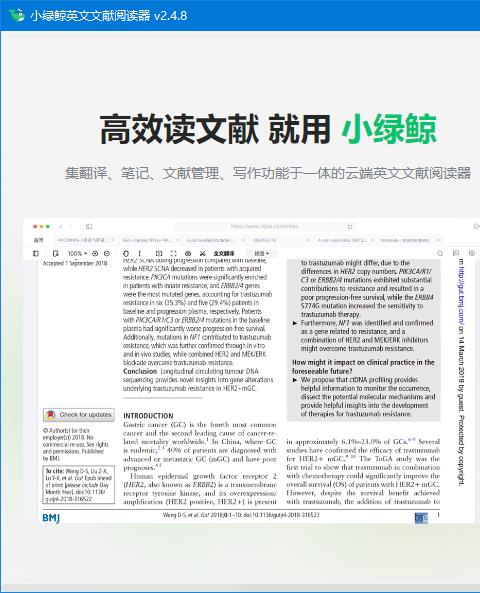Click the browser back arrow icon
This screenshot has height=593, width=480.
[x=61, y=226]
